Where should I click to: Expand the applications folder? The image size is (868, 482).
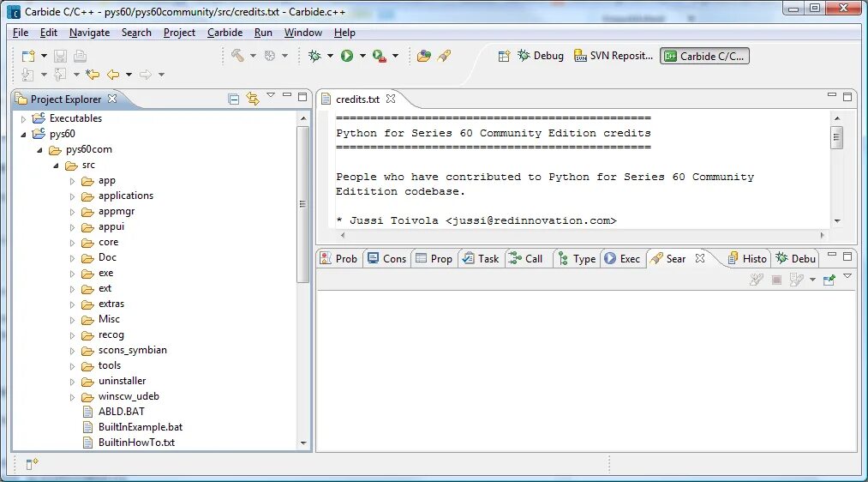[72, 196]
